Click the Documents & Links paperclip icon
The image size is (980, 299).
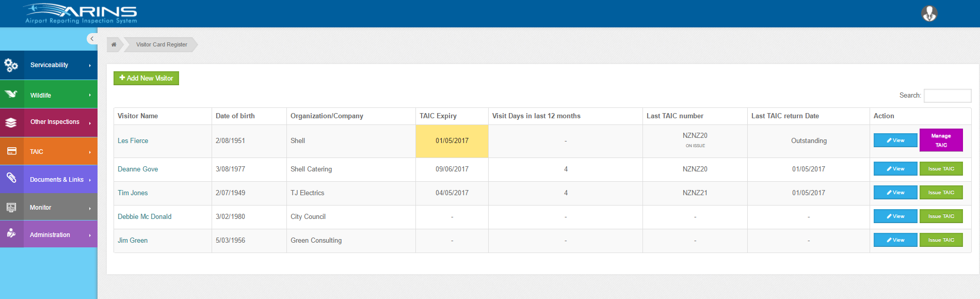pos(11,179)
